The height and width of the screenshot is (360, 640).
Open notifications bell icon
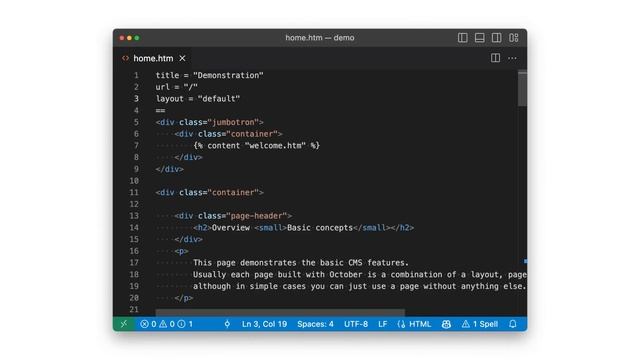coord(513,324)
